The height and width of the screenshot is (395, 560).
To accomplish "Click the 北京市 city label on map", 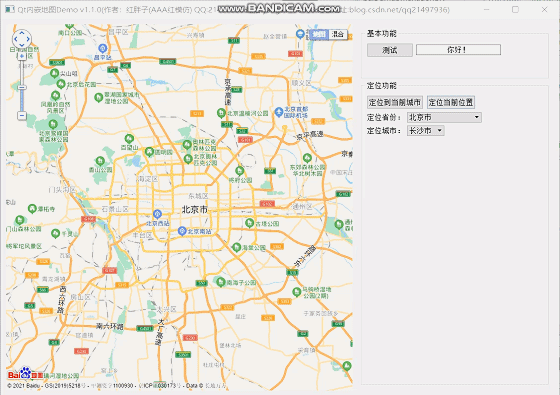I will pyautogui.click(x=195, y=209).
